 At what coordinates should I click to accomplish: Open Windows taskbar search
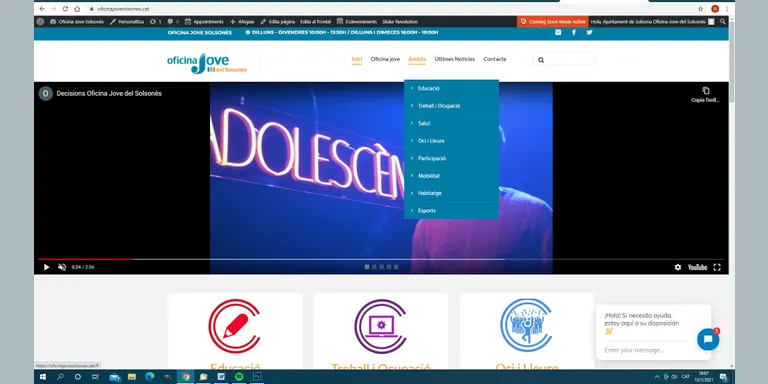[x=60, y=377]
